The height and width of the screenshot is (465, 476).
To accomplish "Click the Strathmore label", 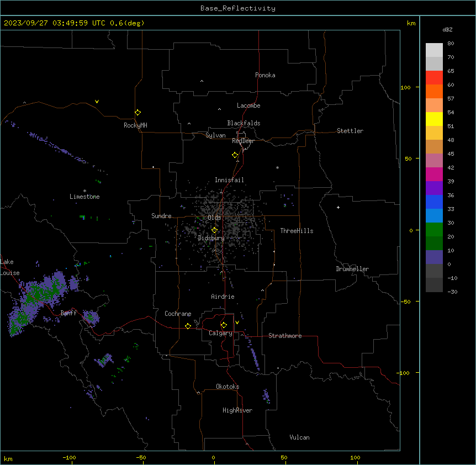I will click(285, 336).
